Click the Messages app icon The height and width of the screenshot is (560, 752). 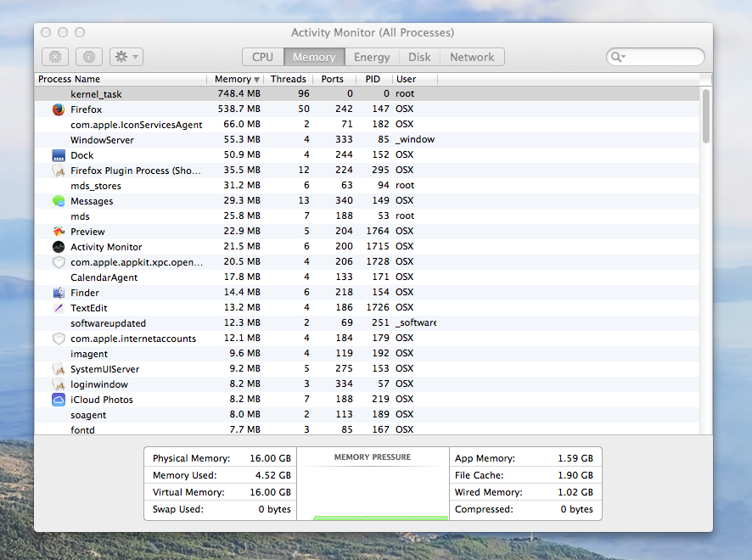click(x=59, y=201)
